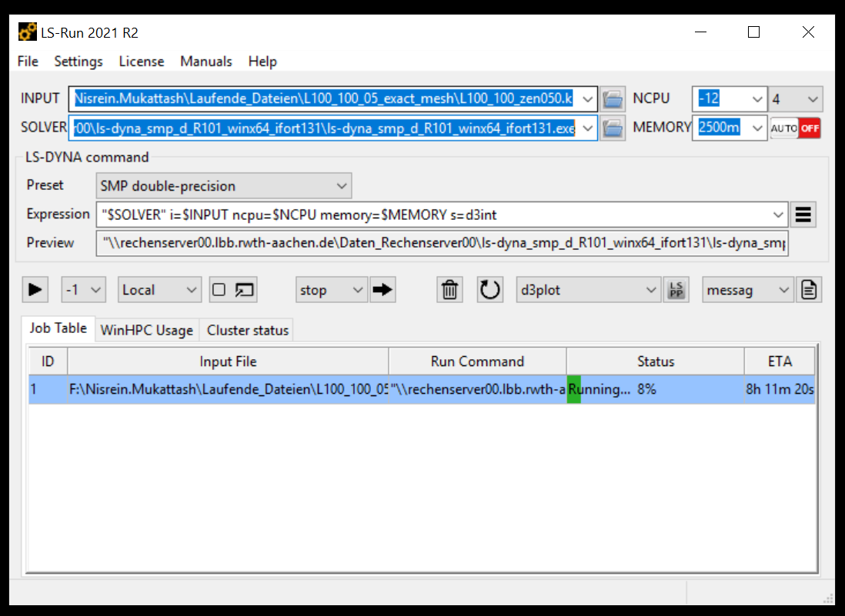
Task: Sort jobs by the Status column header
Action: [x=656, y=361]
